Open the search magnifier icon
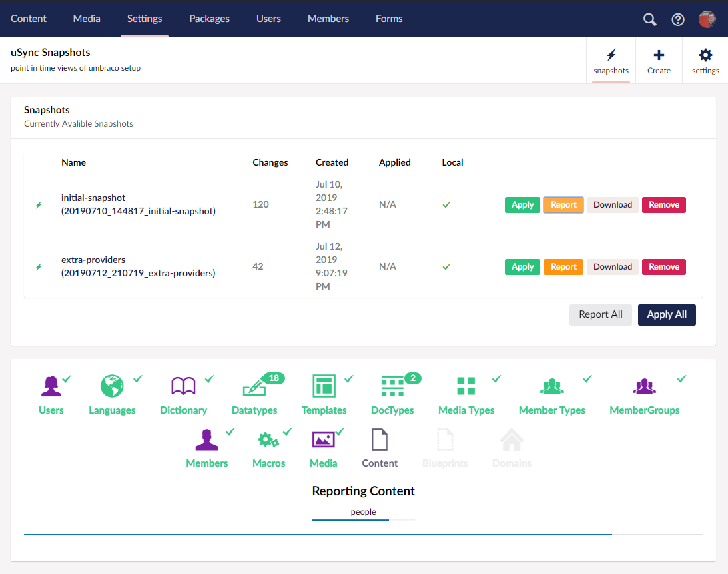728x574 pixels. pyautogui.click(x=649, y=19)
